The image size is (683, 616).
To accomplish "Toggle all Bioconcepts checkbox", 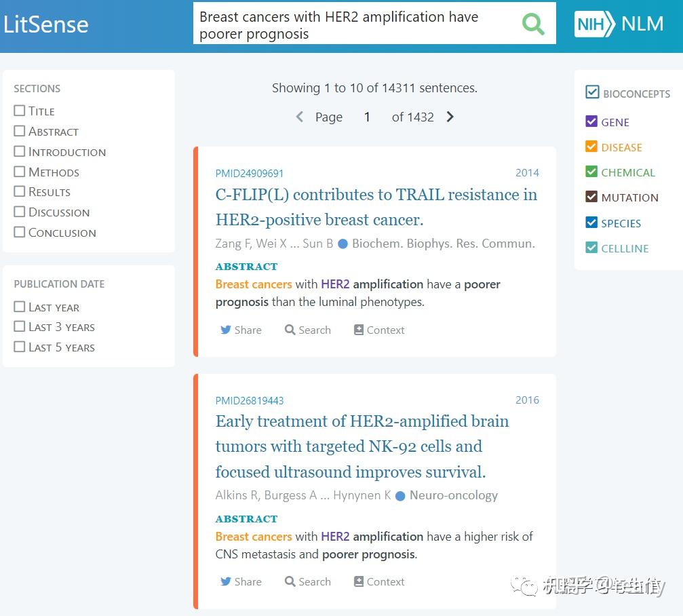I will click(592, 92).
